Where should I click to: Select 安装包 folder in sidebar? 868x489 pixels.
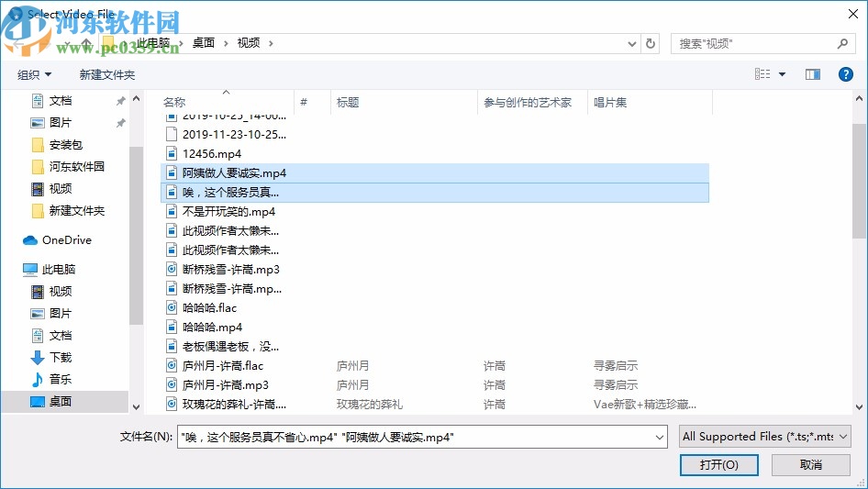point(65,145)
